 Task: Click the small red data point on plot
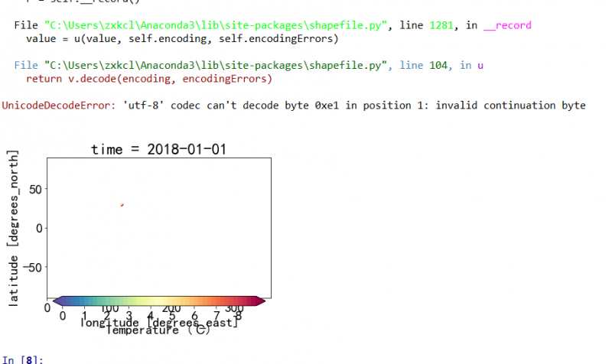(x=122, y=205)
